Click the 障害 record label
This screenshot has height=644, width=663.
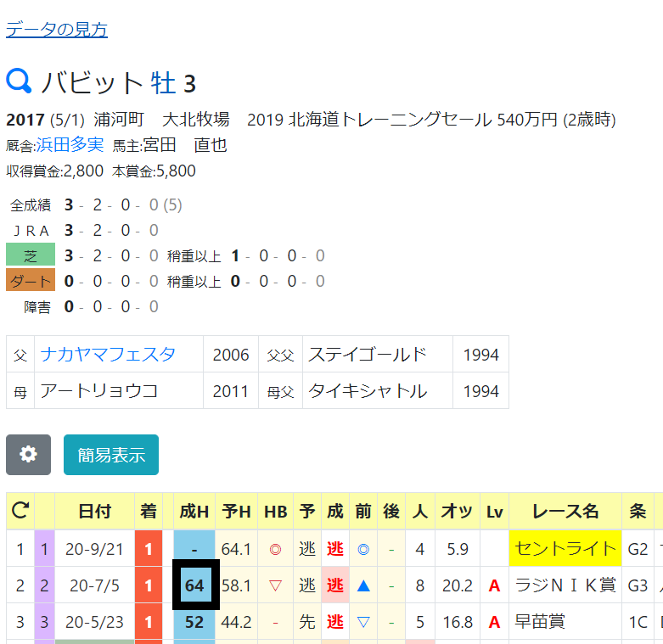pos(37,307)
